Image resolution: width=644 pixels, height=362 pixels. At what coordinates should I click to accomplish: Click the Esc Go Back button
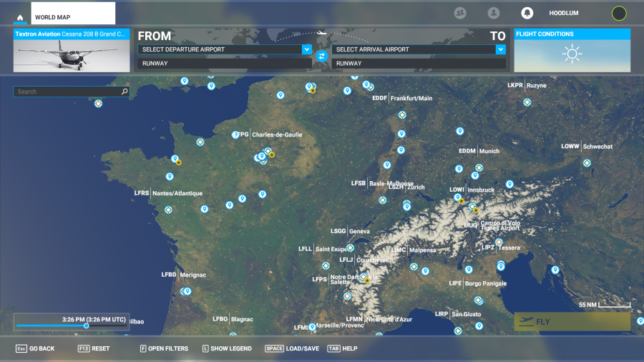point(35,348)
